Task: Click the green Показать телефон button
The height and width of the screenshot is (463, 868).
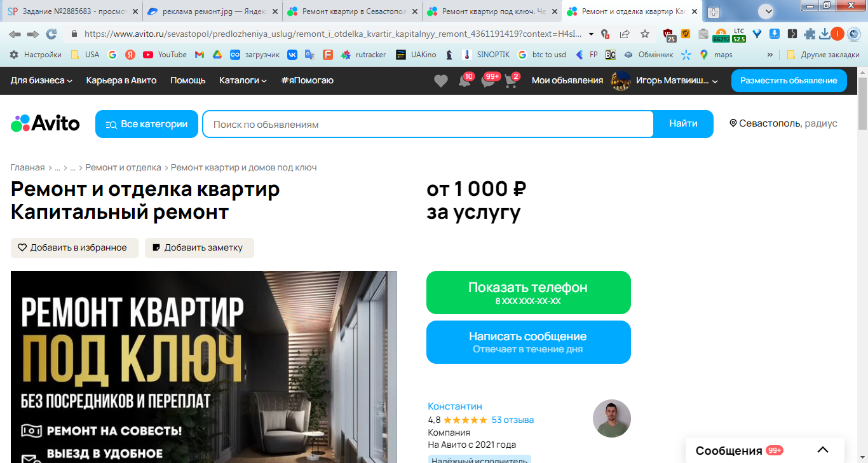Action: pyautogui.click(x=529, y=293)
